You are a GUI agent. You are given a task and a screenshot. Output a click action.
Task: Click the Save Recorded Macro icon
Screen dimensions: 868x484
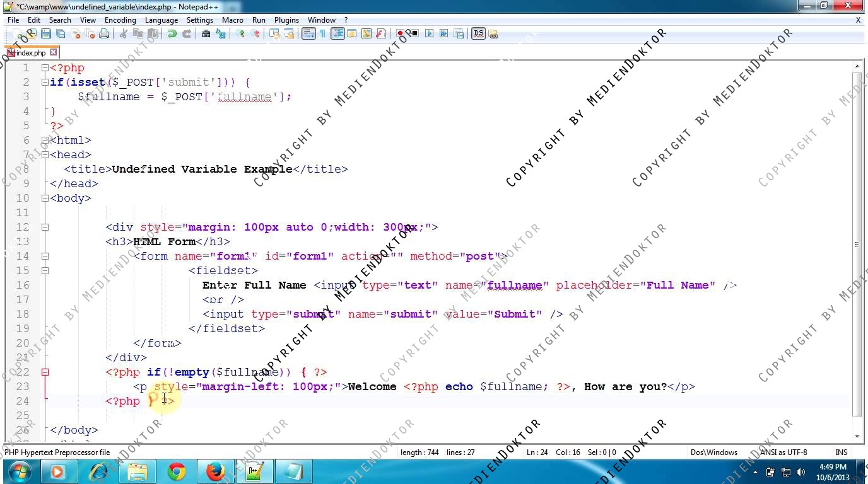pos(459,34)
